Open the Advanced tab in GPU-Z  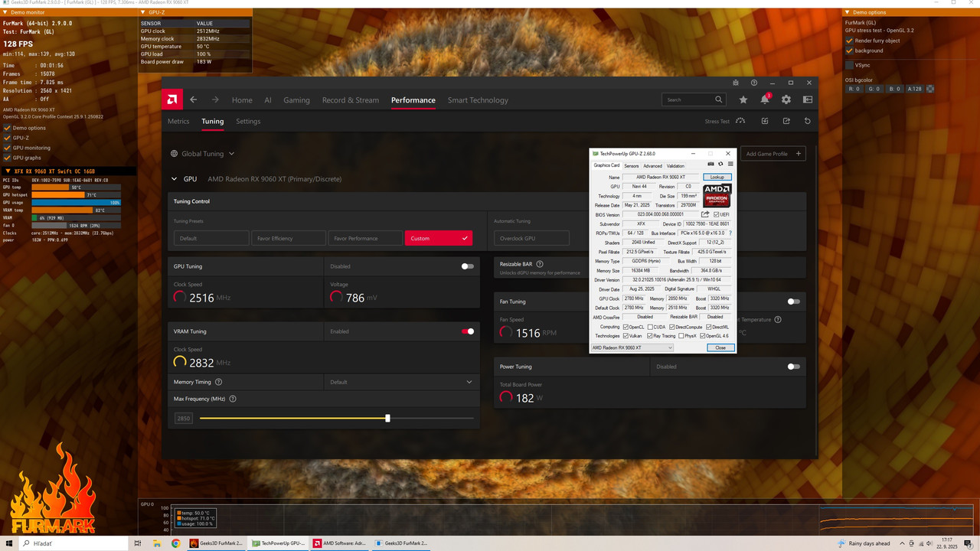652,165
